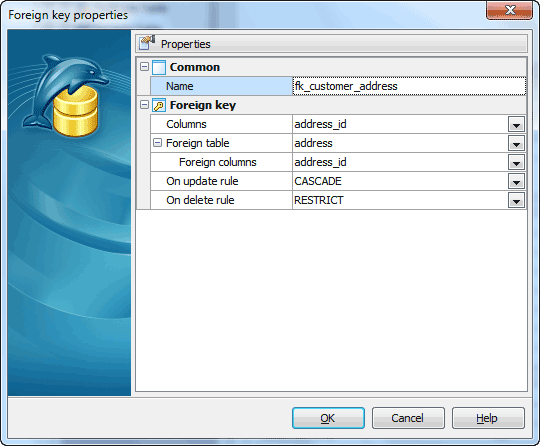Select the Foreign columns row label
The image size is (540, 446).
tap(218, 162)
